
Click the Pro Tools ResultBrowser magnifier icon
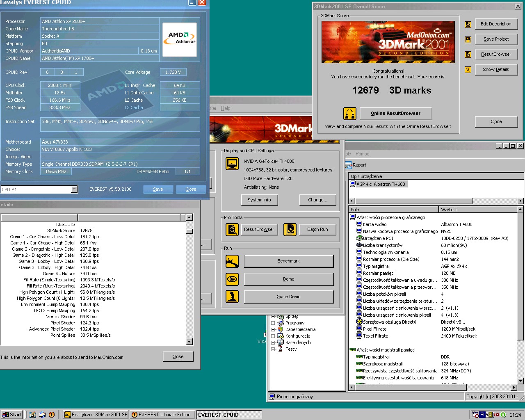coord(232,229)
